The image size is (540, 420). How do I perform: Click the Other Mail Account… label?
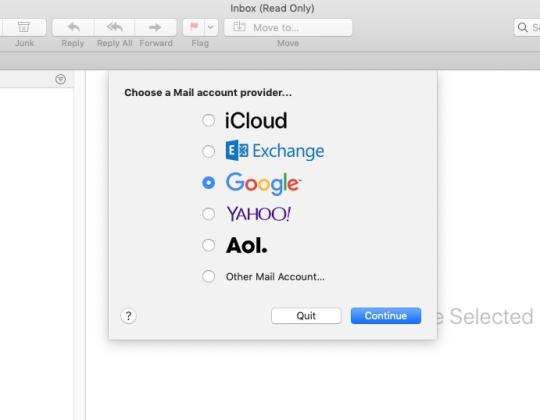pos(275,277)
